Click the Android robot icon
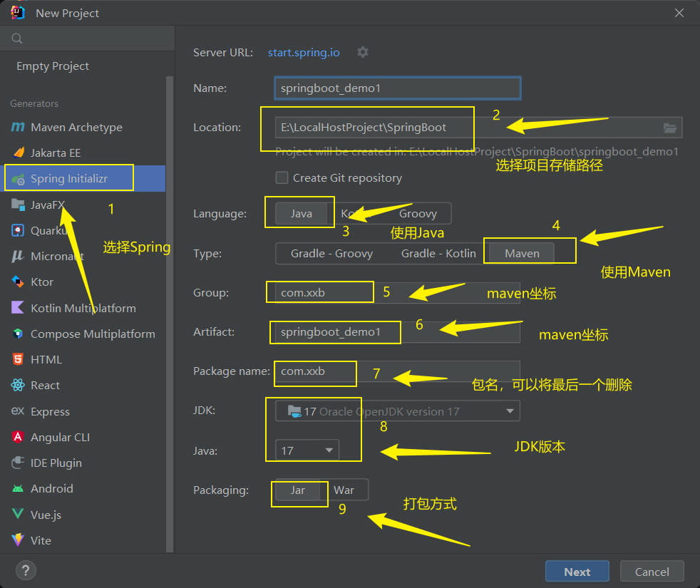Viewport: 700px width, 588px height. pyautogui.click(x=18, y=488)
